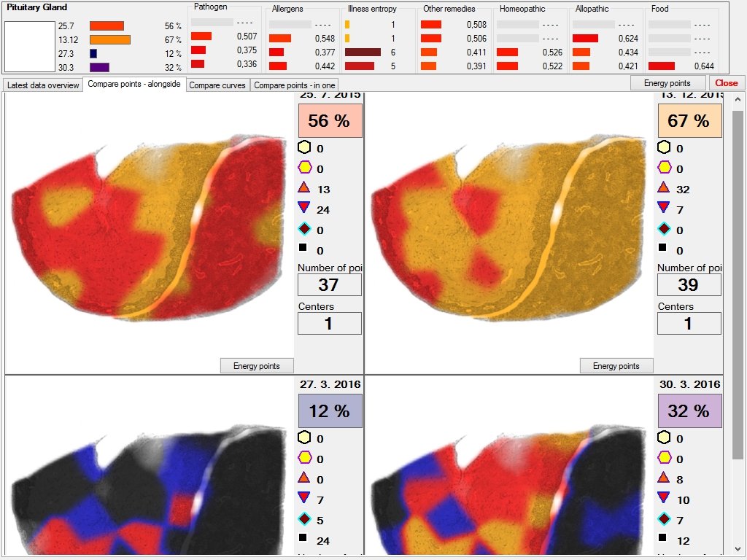
Task: Click the blue downward triangle icon beside 24
Action: (x=304, y=209)
